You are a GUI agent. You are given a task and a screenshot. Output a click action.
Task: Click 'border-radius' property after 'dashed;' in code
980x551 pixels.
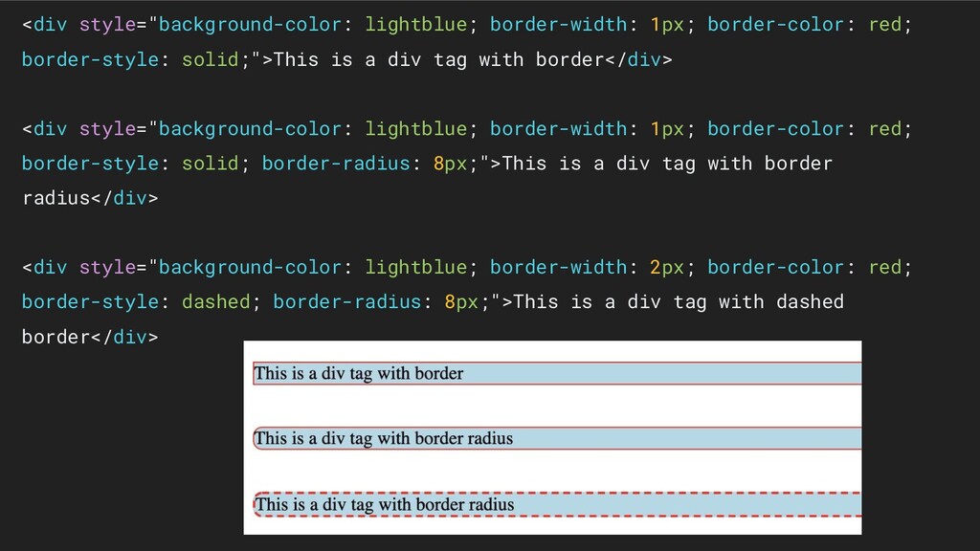click(346, 301)
